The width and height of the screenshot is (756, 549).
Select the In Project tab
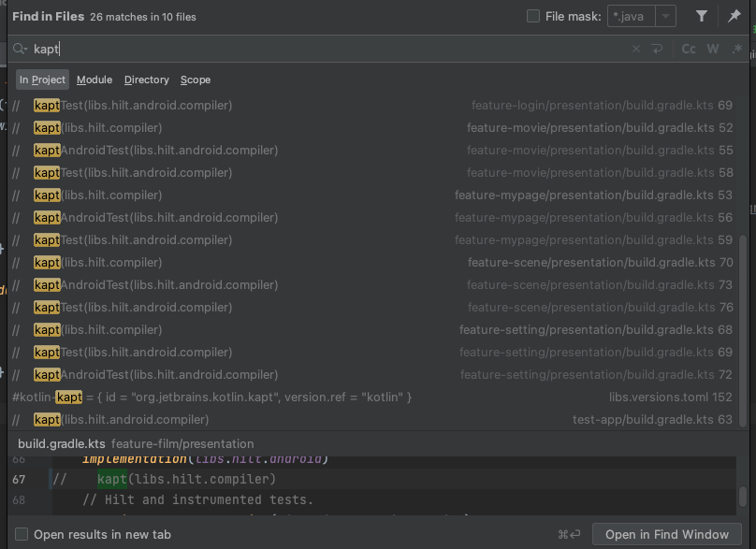tap(42, 79)
